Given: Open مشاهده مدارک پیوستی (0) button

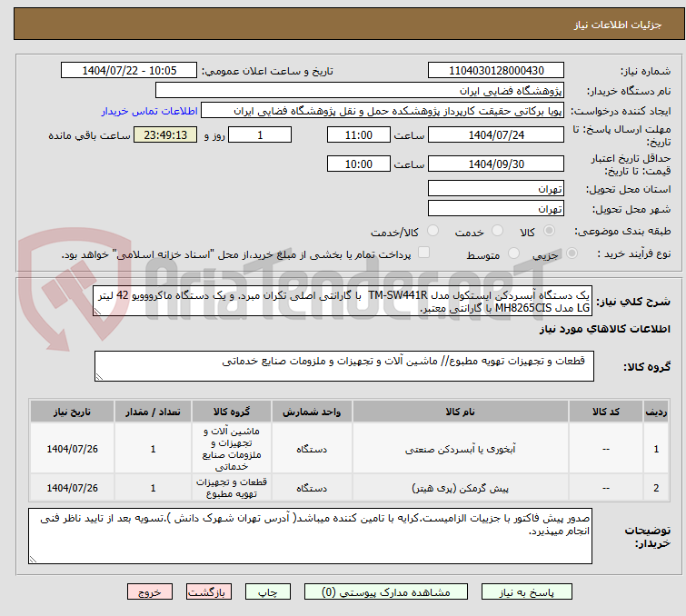Looking at the screenshot, I should pos(386,592).
